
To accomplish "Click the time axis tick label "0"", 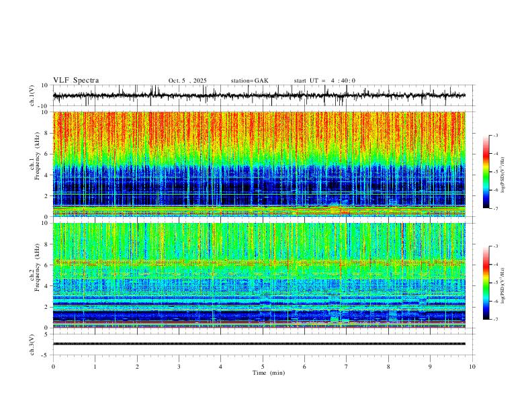I will [x=53, y=367].
